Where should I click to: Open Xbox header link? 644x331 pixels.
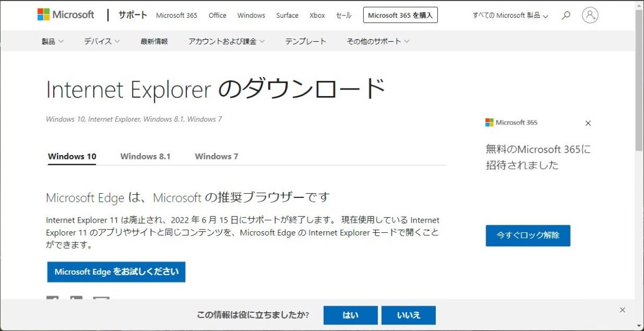tap(317, 16)
